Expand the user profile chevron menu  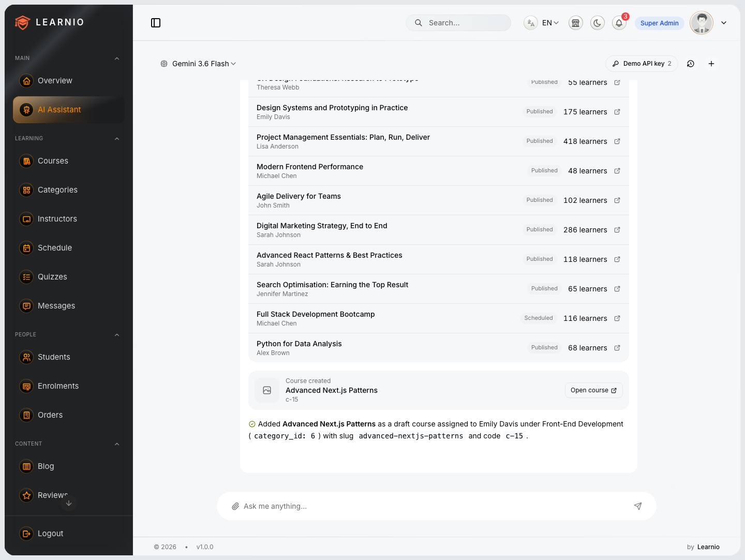pyautogui.click(x=724, y=23)
